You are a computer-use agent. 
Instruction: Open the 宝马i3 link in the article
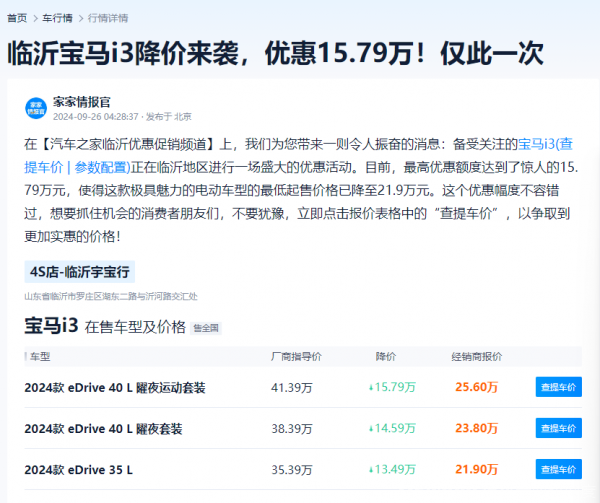[x=536, y=144]
